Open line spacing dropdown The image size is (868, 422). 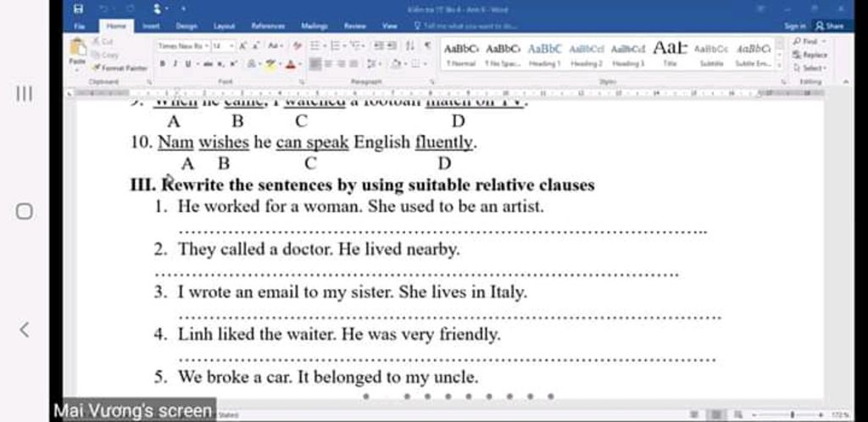[x=373, y=64]
